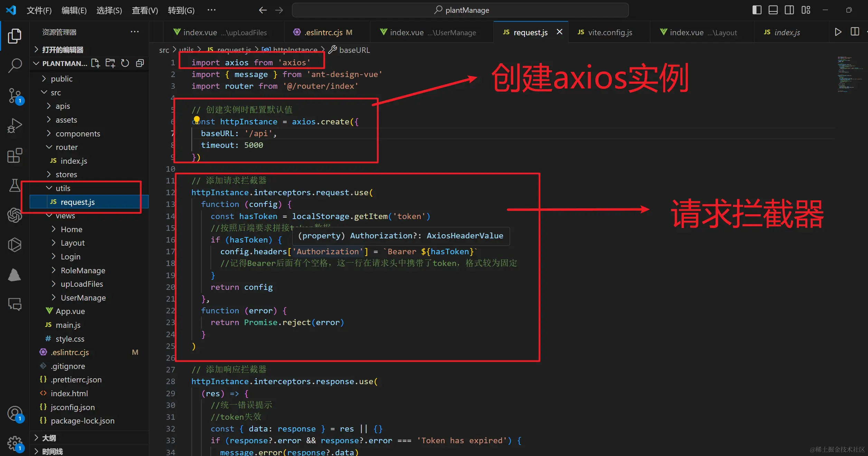This screenshot has width=868, height=456.
Task: Switch to index.vue UserManage tab
Action: tap(431, 32)
